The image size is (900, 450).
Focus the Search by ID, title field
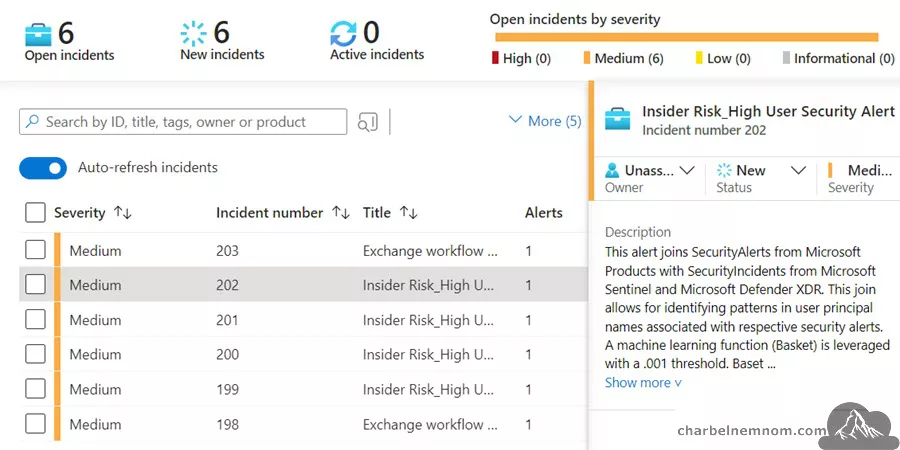click(x=183, y=122)
